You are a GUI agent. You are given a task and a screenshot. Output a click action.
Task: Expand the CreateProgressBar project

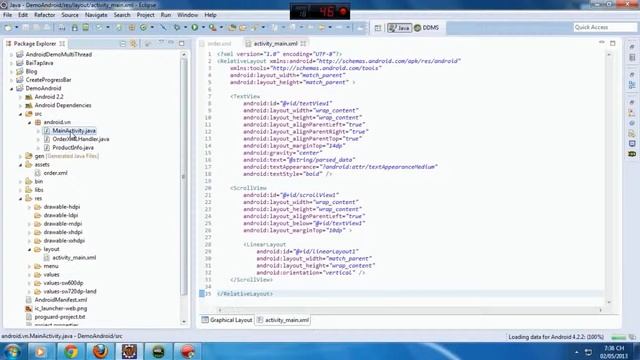coord(11,80)
